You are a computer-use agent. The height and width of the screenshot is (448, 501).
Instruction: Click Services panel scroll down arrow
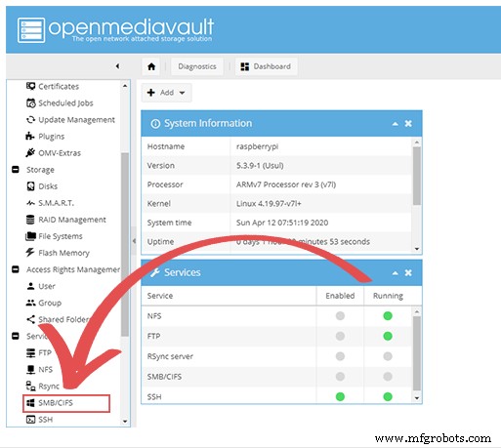pyautogui.click(x=417, y=398)
